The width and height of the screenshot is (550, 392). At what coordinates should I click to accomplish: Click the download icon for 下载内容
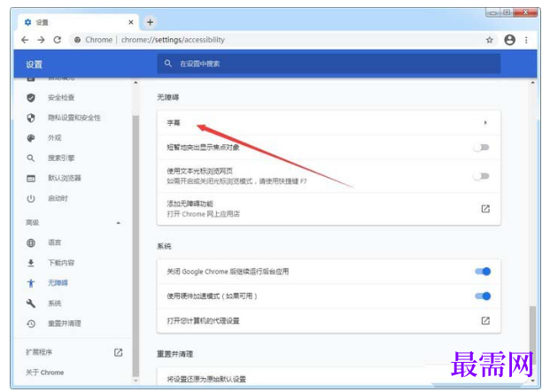[x=31, y=263]
